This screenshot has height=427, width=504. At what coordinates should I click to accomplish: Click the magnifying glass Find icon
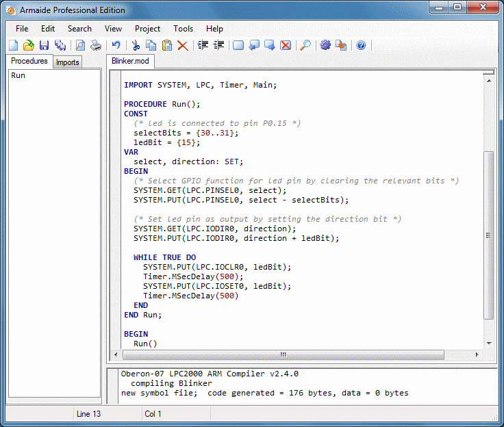[x=305, y=45]
